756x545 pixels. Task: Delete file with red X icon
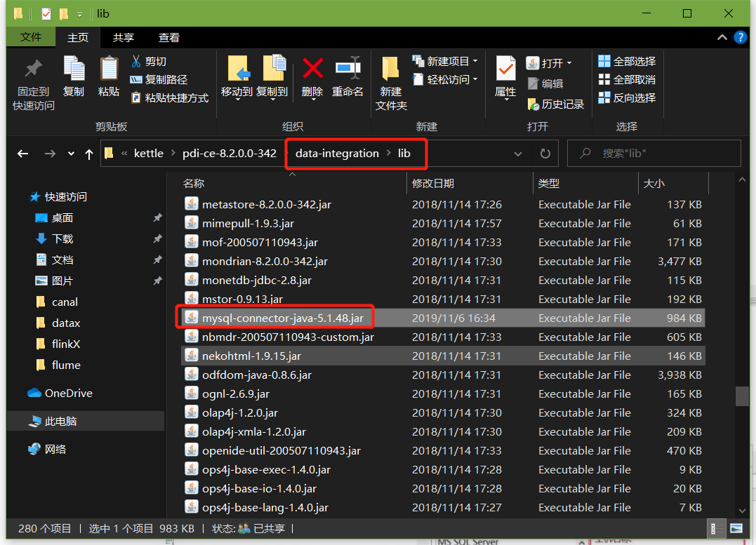pyautogui.click(x=312, y=77)
